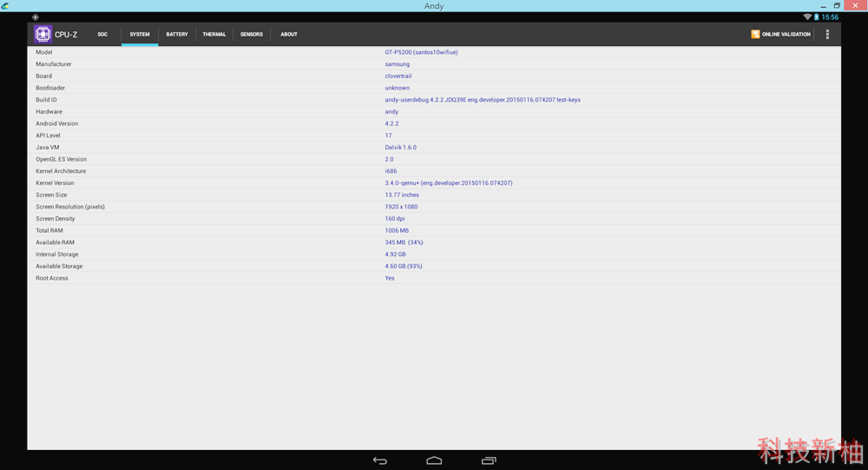
Task: Click the Total RAM row label
Action: pos(49,230)
